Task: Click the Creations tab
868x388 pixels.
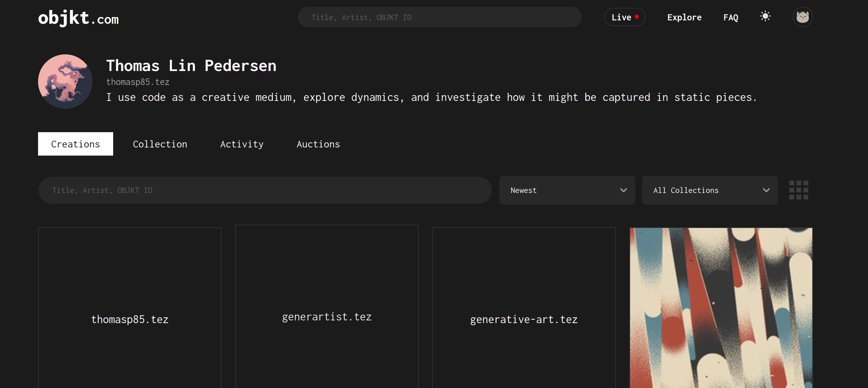Action: point(75,144)
